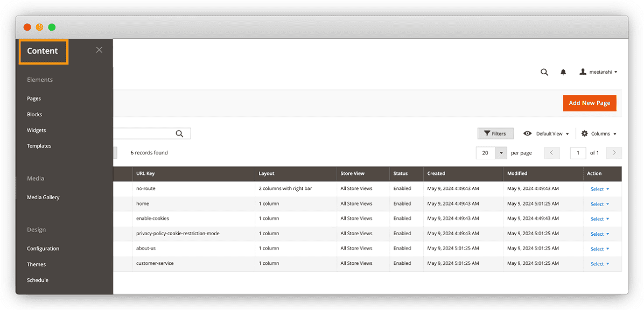Click the yellow macOS minimize button
644x310 pixels.
(39, 27)
